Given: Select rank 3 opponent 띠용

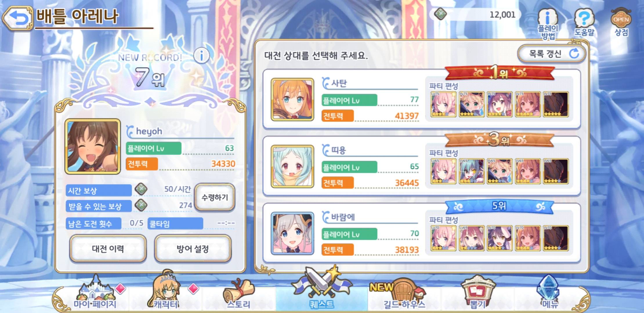Looking at the screenshot, I should [422, 166].
